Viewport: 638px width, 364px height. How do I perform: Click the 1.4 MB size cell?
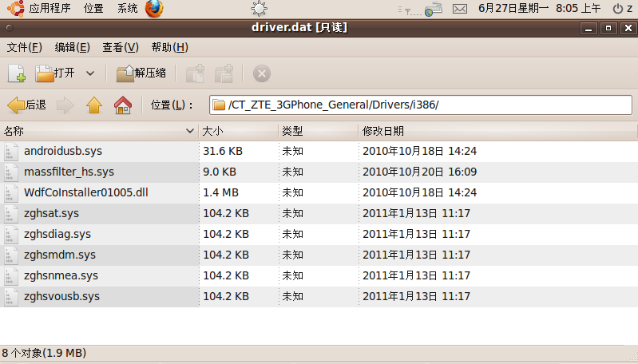[221, 193]
